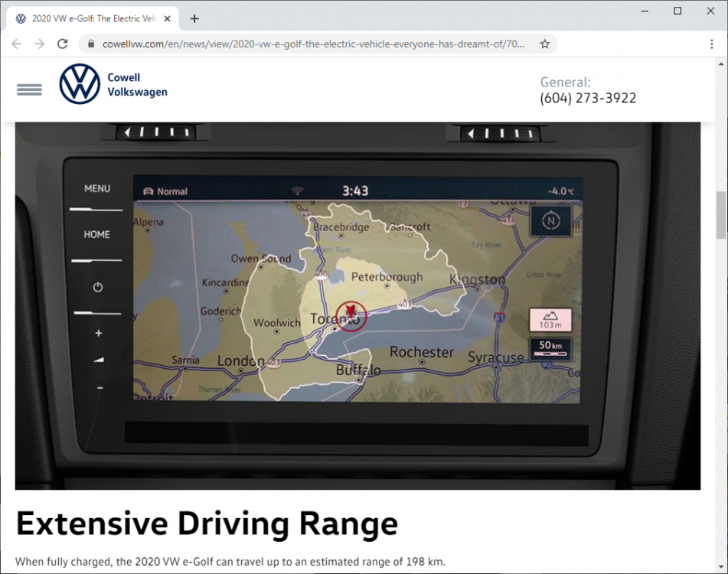728x574 pixels.
Task: Click the General: label
Action: click(x=565, y=82)
